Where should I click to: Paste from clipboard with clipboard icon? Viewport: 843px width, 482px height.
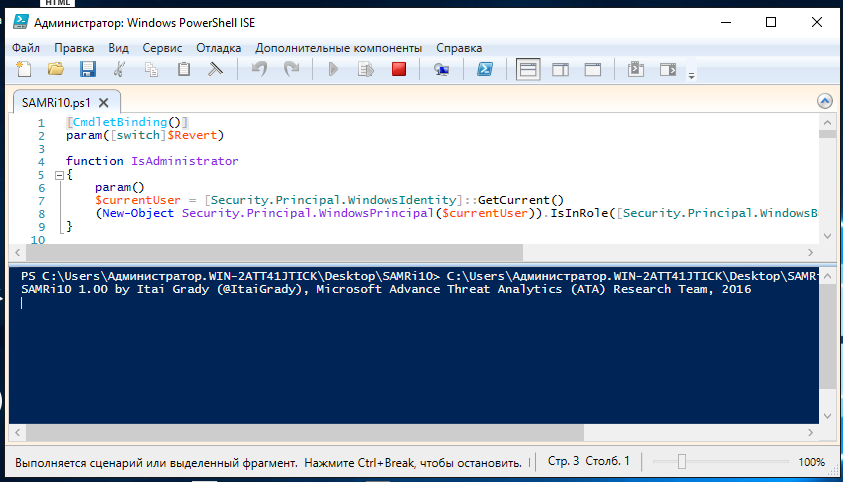[184, 69]
